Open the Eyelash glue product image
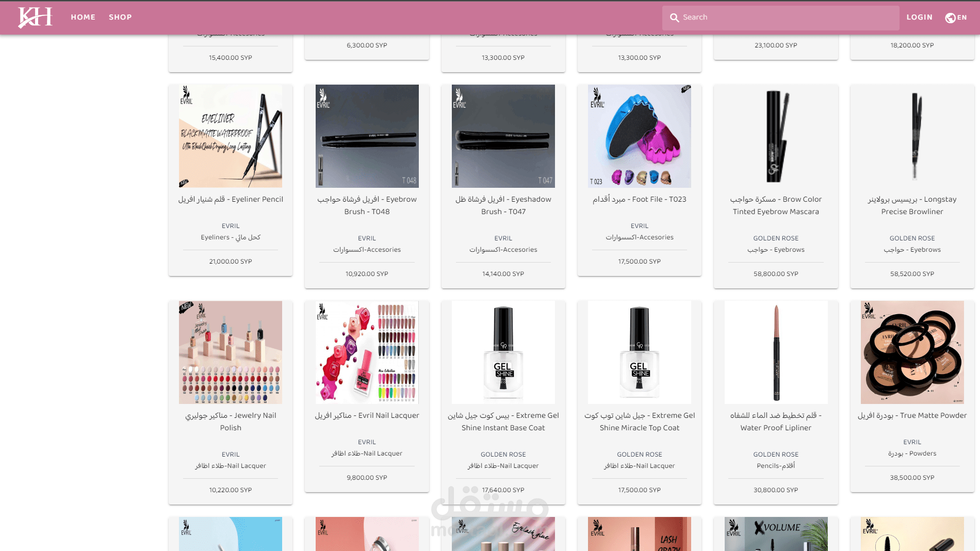The image size is (980, 551). pos(503,534)
